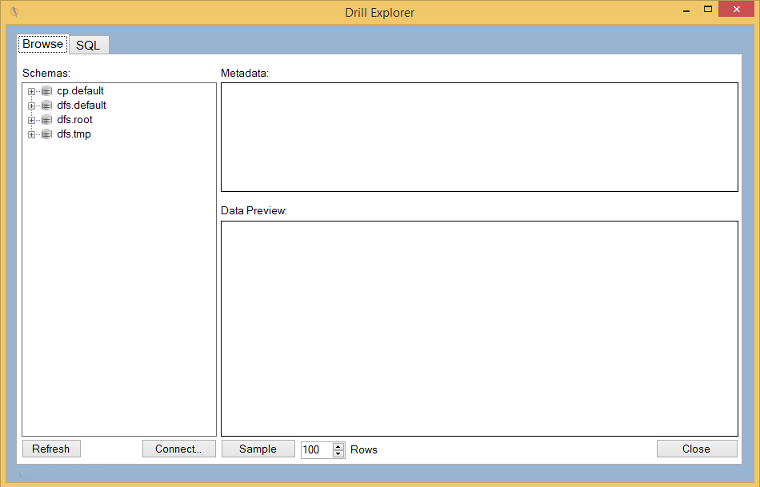Expand the dfs.tmp schema node

point(32,134)
